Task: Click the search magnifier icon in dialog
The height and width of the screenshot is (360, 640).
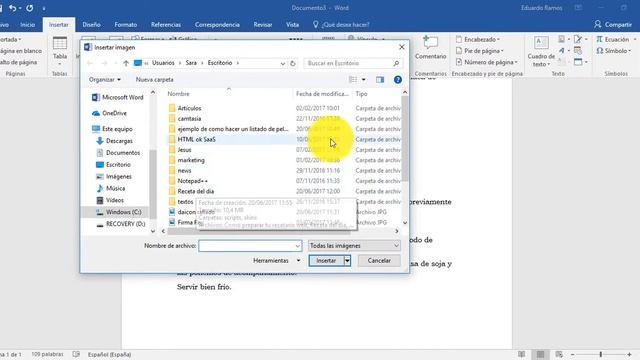Action: [396, 63]
